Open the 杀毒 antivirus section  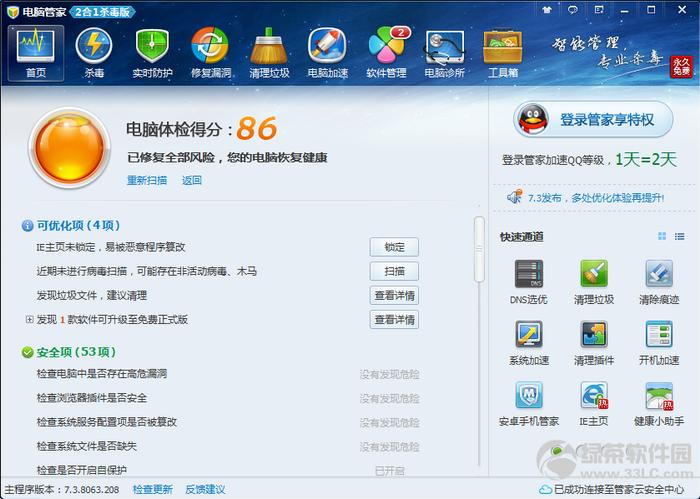coord(94,53)
